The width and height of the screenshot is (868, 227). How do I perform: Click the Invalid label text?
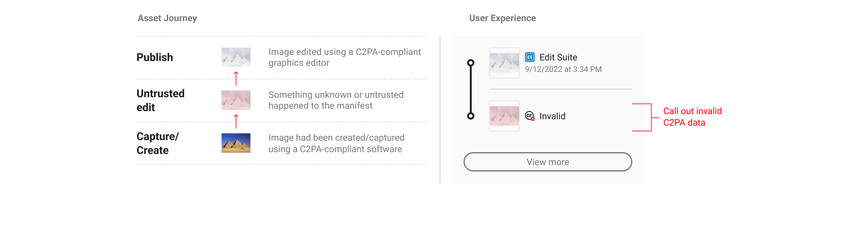coord(552,116)
